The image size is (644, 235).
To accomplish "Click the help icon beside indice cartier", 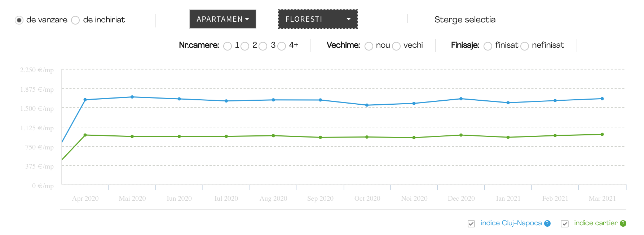I will (623, 223).
